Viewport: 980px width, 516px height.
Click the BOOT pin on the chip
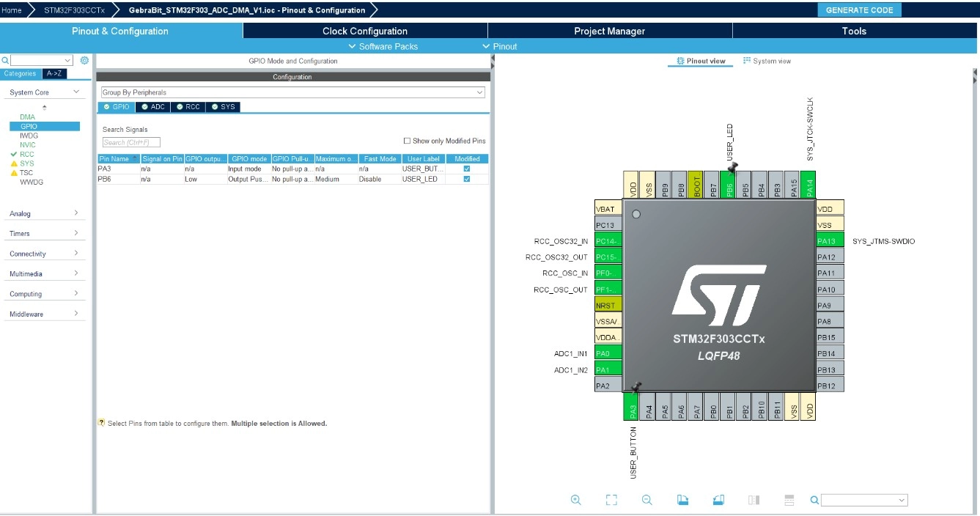(696, 185)
